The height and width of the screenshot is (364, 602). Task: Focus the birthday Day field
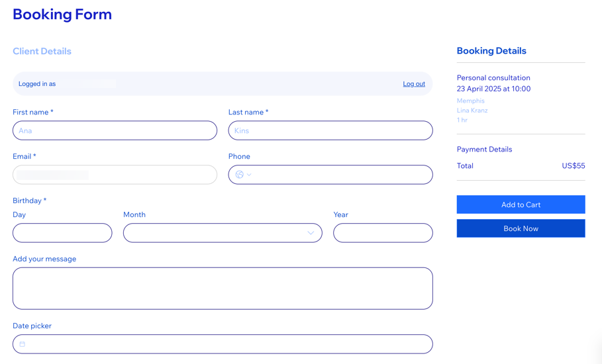click(x=62, y=233)
